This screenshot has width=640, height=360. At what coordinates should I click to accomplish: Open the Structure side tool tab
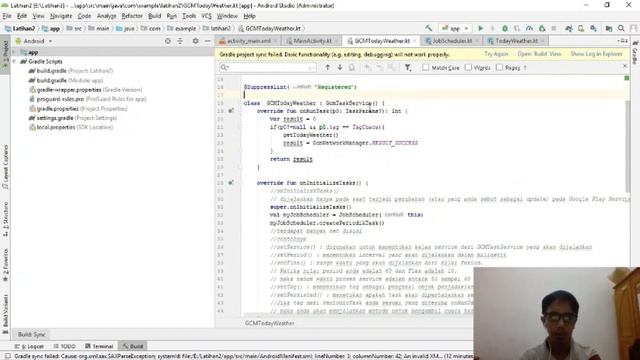tap(5, 220)
